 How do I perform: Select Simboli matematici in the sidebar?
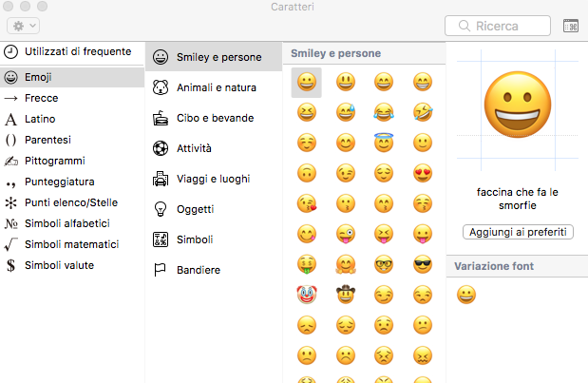(72, 244)
